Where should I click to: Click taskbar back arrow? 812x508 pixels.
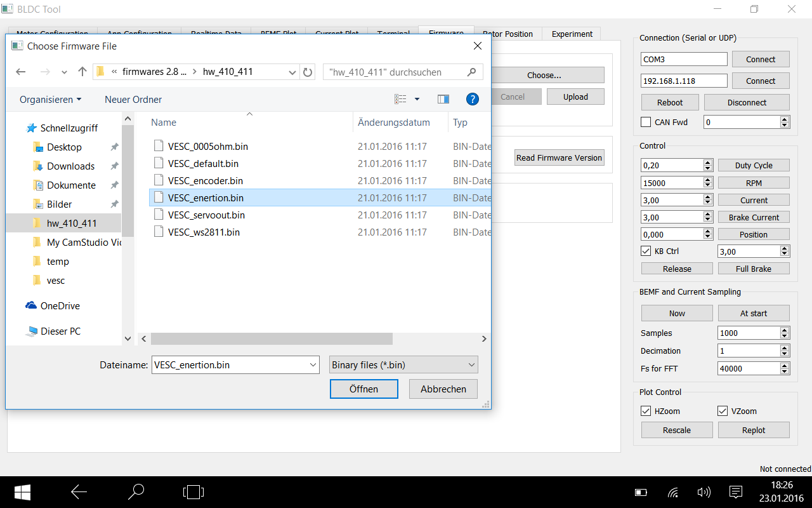tap(79, 492)
